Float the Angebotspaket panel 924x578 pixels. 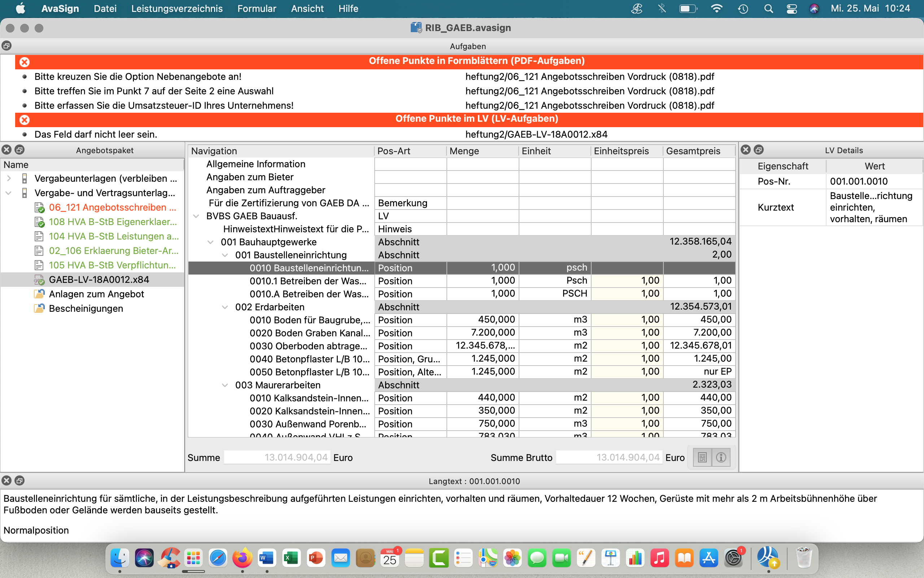(x=19, y=150)
